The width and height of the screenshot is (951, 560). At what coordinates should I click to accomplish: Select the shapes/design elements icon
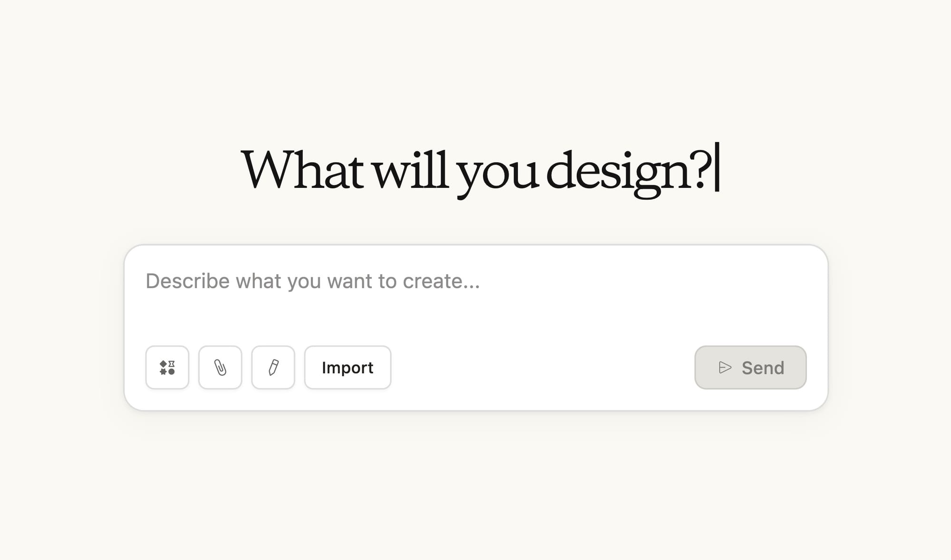click(x=167, y=367)
